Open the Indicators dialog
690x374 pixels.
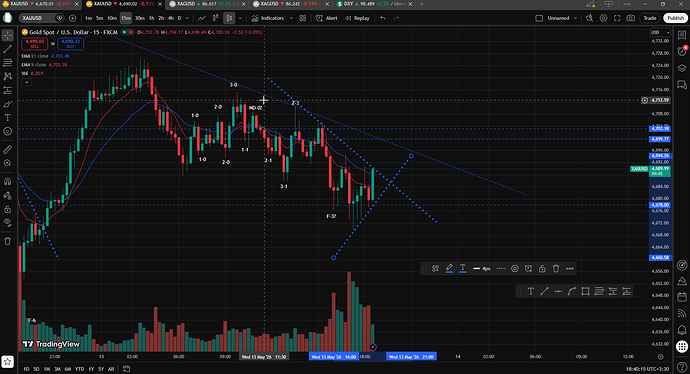pyautogui.click(x=268, y=18)
